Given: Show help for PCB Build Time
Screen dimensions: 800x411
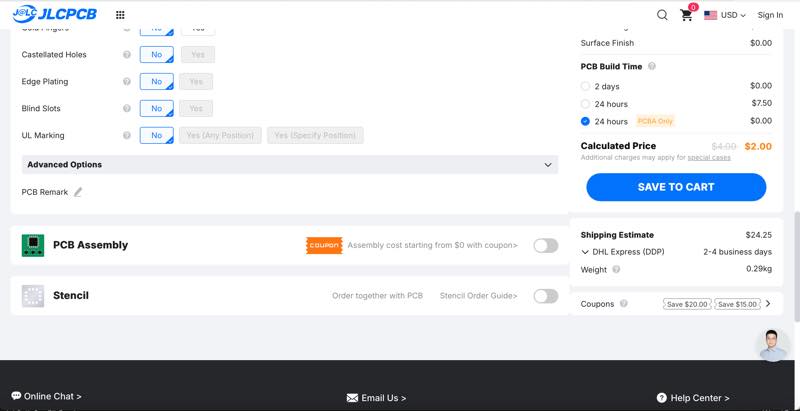Looking at the screenshot, I should coord(652,66).
